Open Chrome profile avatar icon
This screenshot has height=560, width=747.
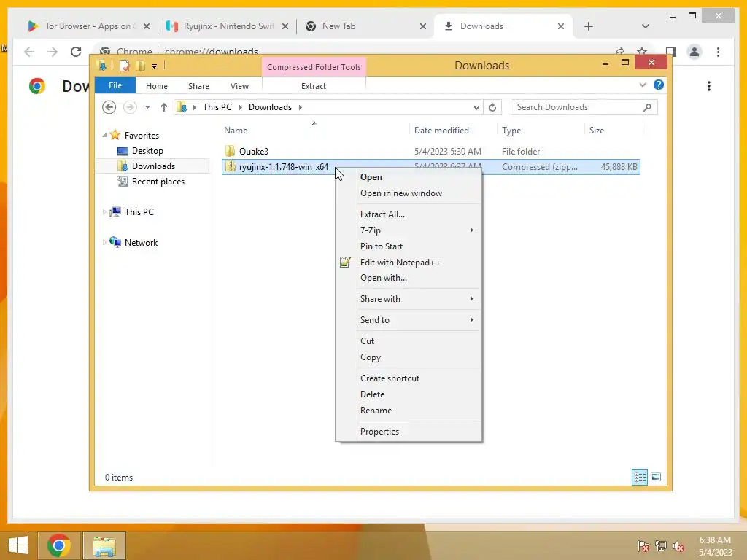coord(694,52)
